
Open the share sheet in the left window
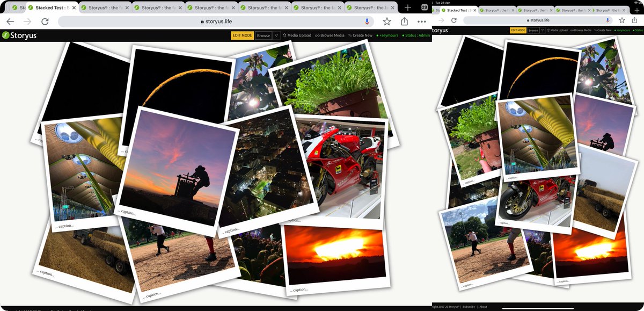pos(404,21)
